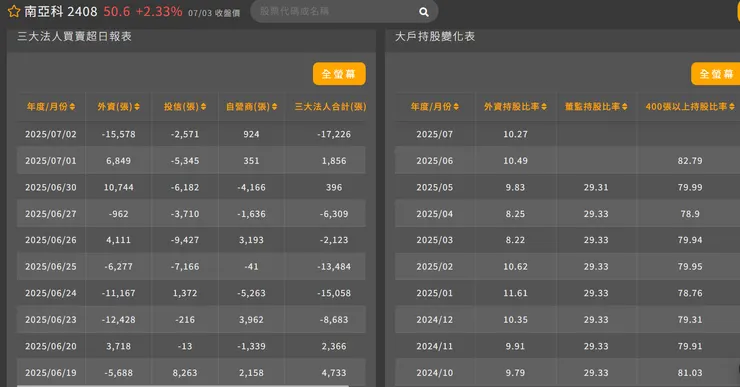Click foreign value 10,744

click(118, 187)
